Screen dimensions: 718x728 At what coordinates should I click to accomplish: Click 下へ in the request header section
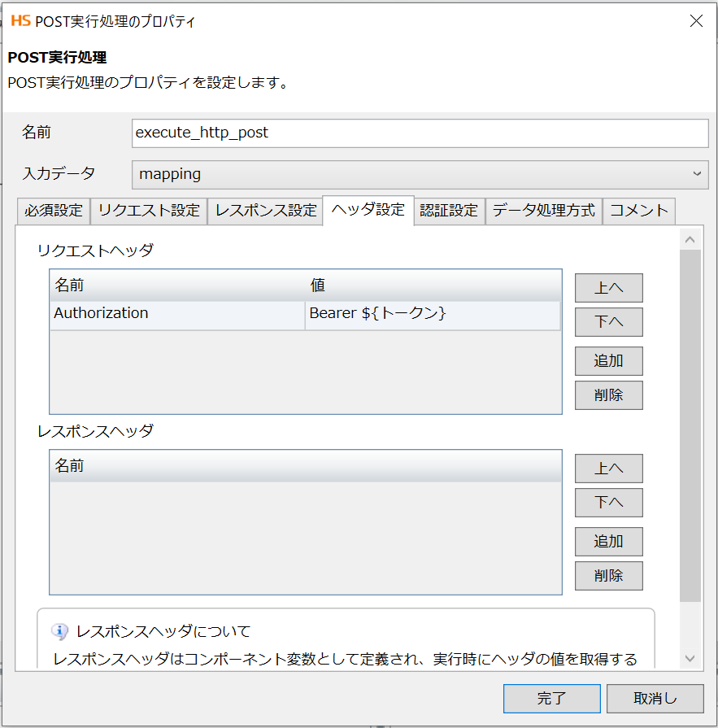coord(608,321)
